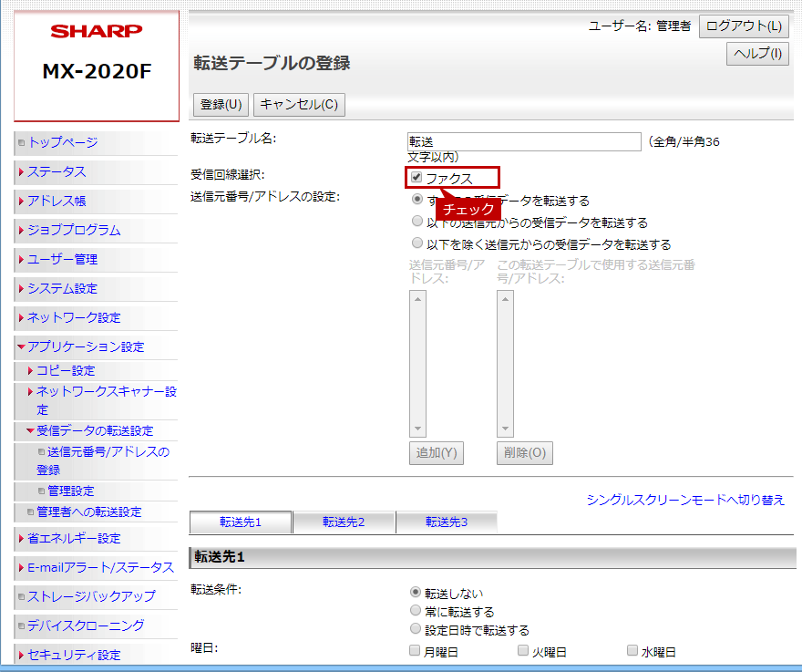
Task: Expand the コピー設定 submenu
Action: pyautogui.click(x=66, y=370)
